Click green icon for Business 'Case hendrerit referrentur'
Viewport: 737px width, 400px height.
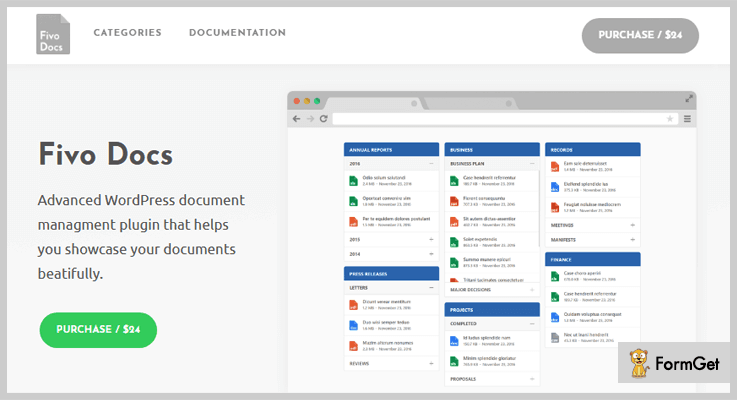point(454,181)
